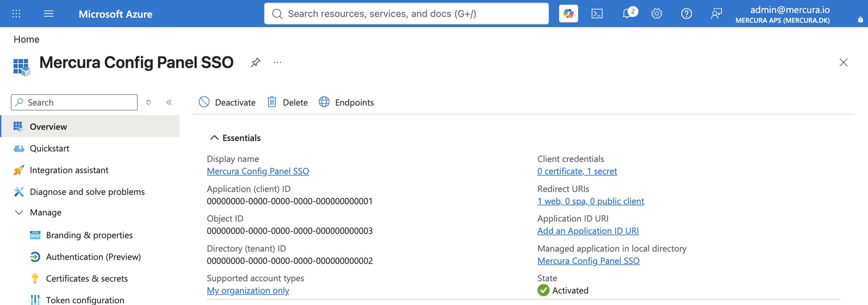Click the Token configuration bars icon
The image size is (868, 305).
35,300
